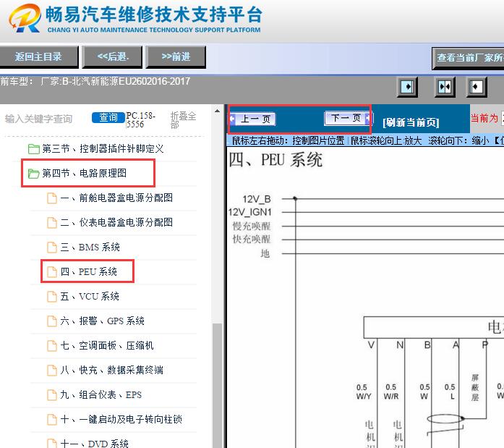504x448 pixels.
Task: Open 十、一键启动及电子转向柱锁 diagram
Action: tap(121, 419)
